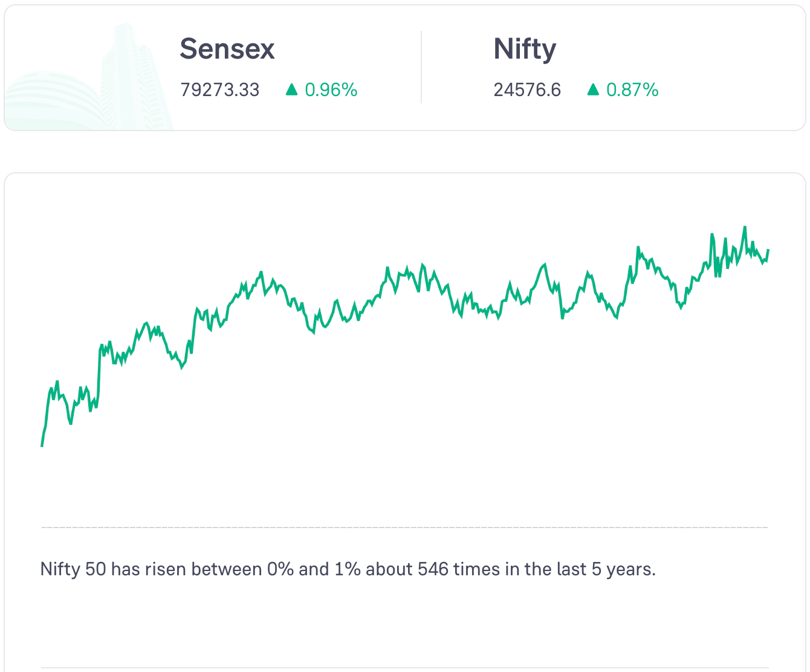
Task: Click the green up arrow beside Nifty 0.87%
Action: tap(593, 90)
